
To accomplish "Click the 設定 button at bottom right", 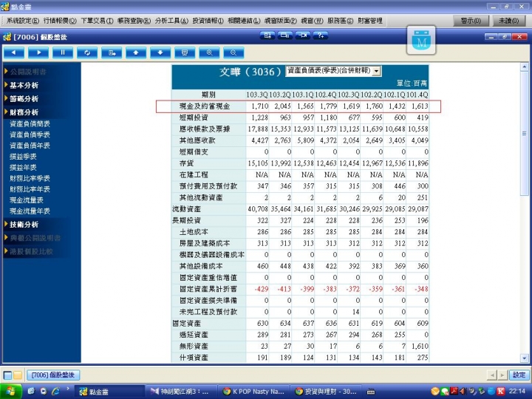I will pos(519,375).
